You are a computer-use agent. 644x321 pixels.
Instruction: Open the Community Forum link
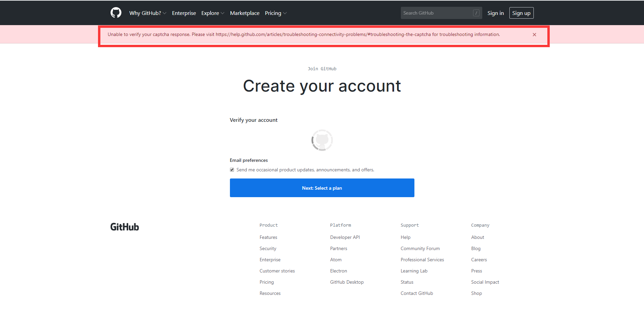tap(420, 248)
